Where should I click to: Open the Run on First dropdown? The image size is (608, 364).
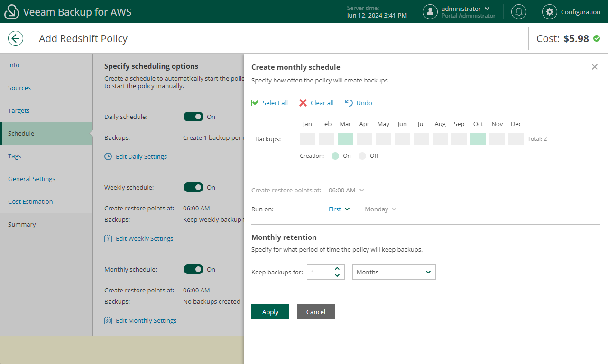(339, 209)
